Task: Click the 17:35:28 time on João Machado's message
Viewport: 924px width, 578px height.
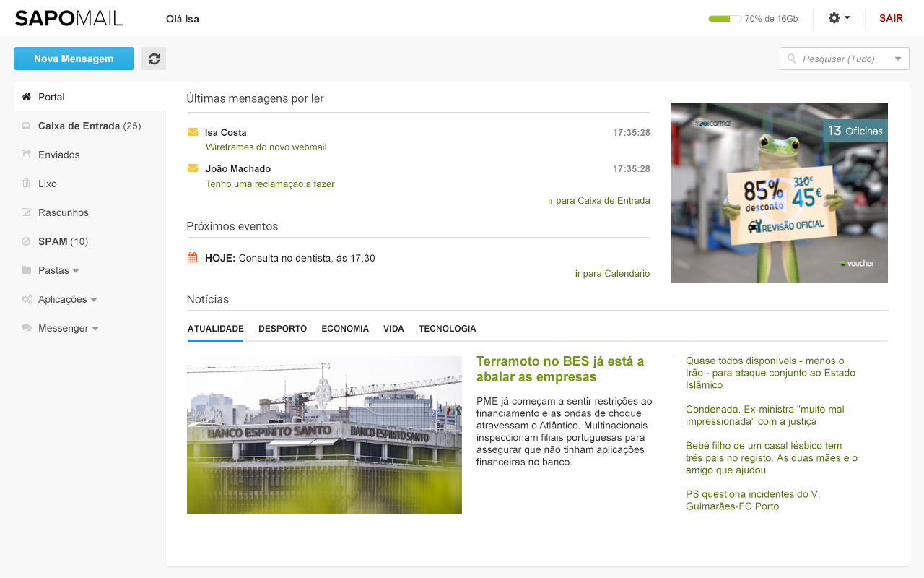Action: (x=632, y=168)
